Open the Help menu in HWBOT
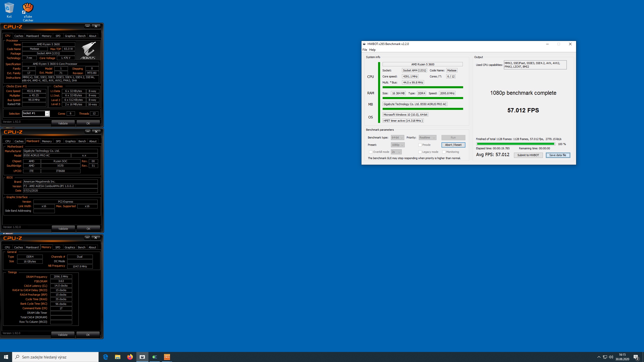644x362 pixels. click(x=372, y=50)
